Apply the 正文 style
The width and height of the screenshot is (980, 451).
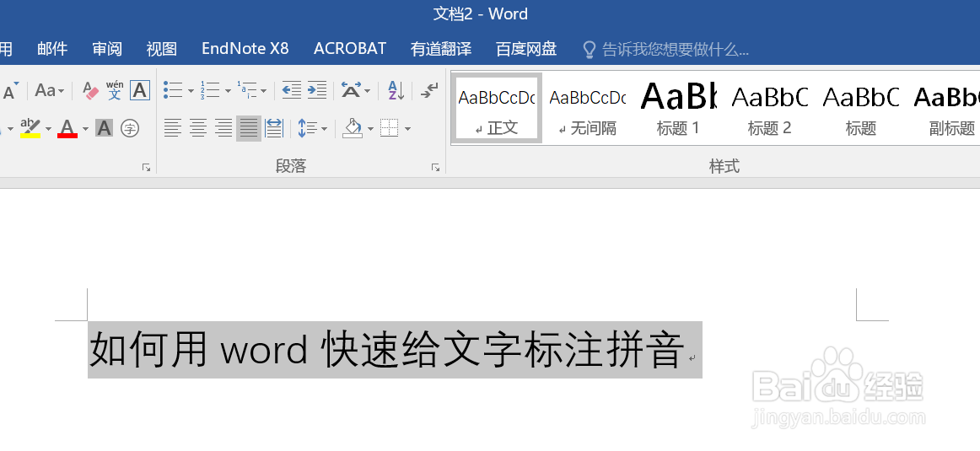tap(496, 108)
